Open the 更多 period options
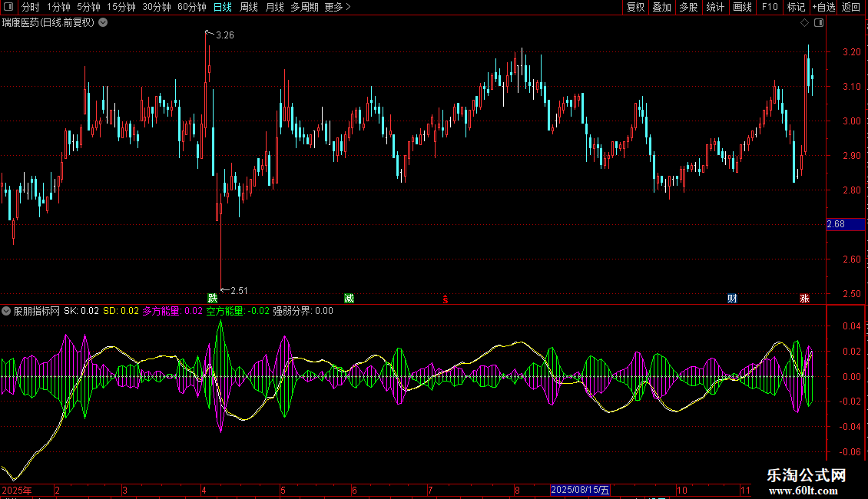Screen dimensions: 868x499 336,7
